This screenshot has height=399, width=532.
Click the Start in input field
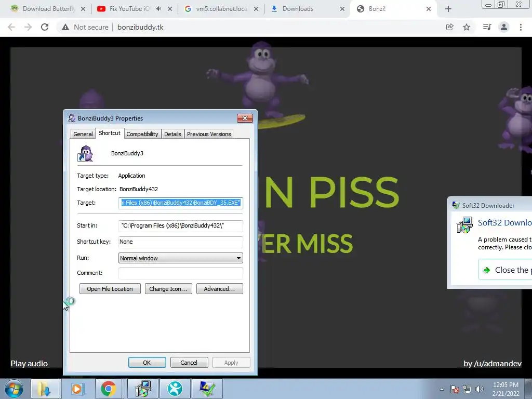(x=180, y=225)
